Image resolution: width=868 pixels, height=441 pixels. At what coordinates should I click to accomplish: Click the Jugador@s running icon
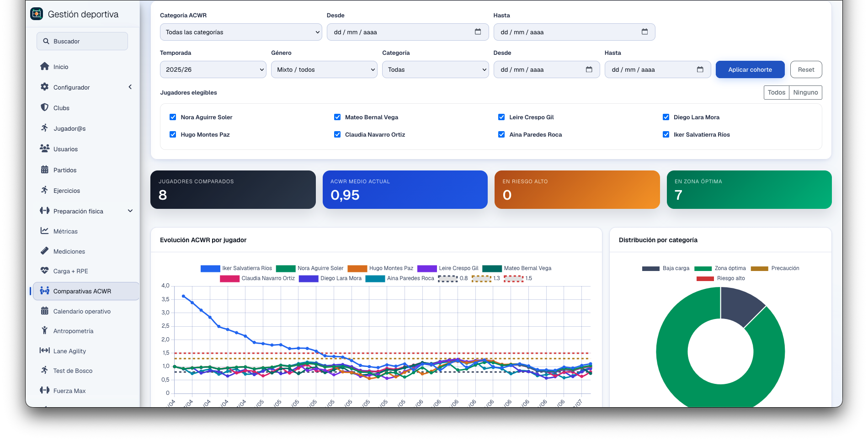pos(44,128)
